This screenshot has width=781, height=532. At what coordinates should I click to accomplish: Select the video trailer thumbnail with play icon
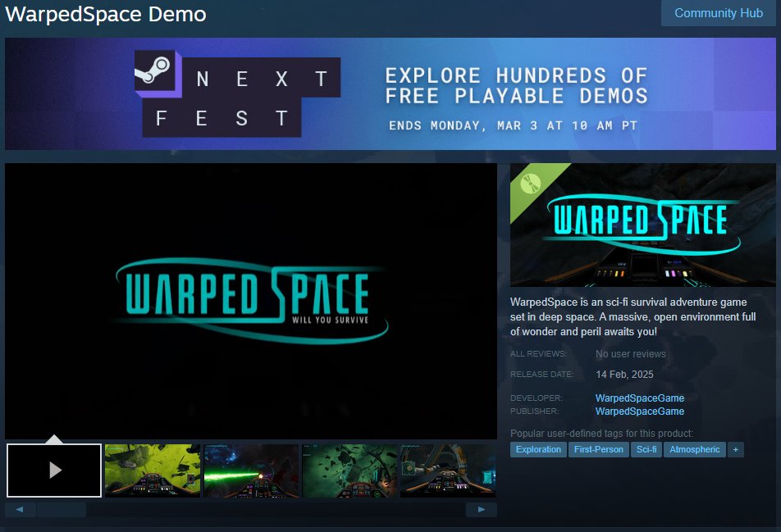54,471
